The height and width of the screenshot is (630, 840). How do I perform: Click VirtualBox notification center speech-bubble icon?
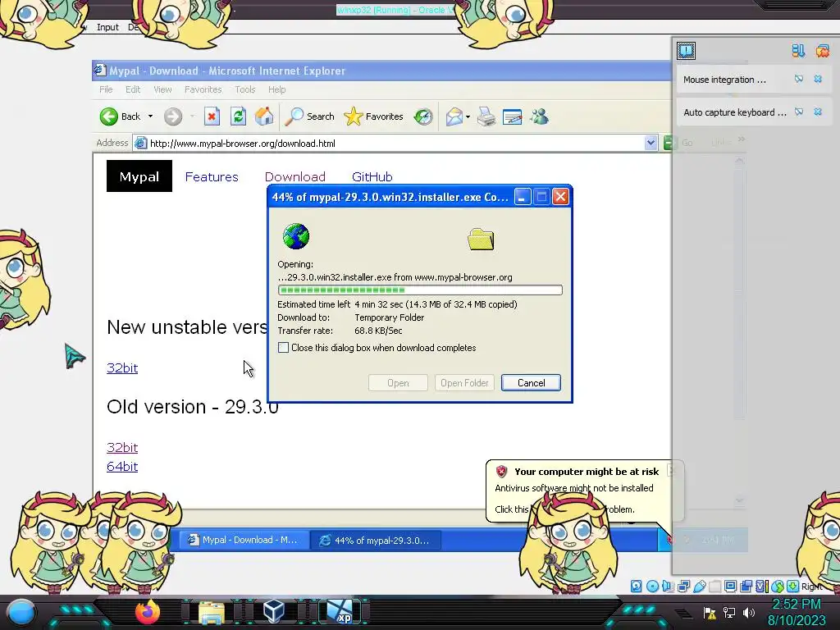click(687, 51)
